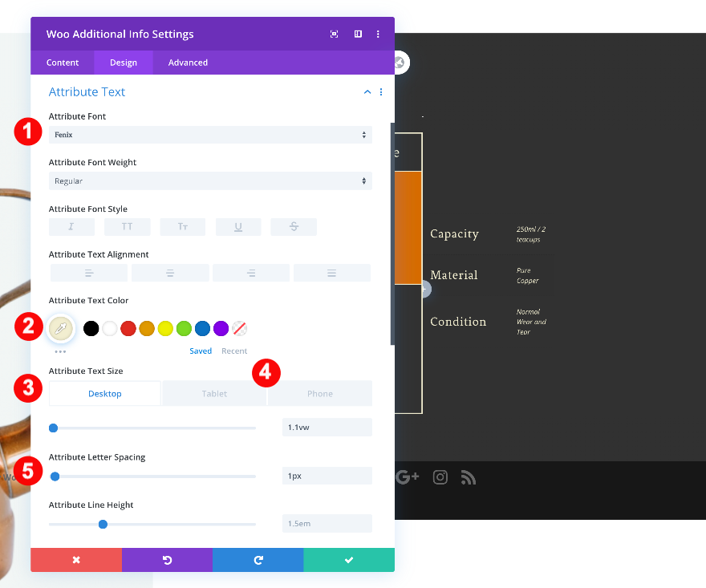Save changes with the green checkmark
706x588 pixels.
(349, 560)
